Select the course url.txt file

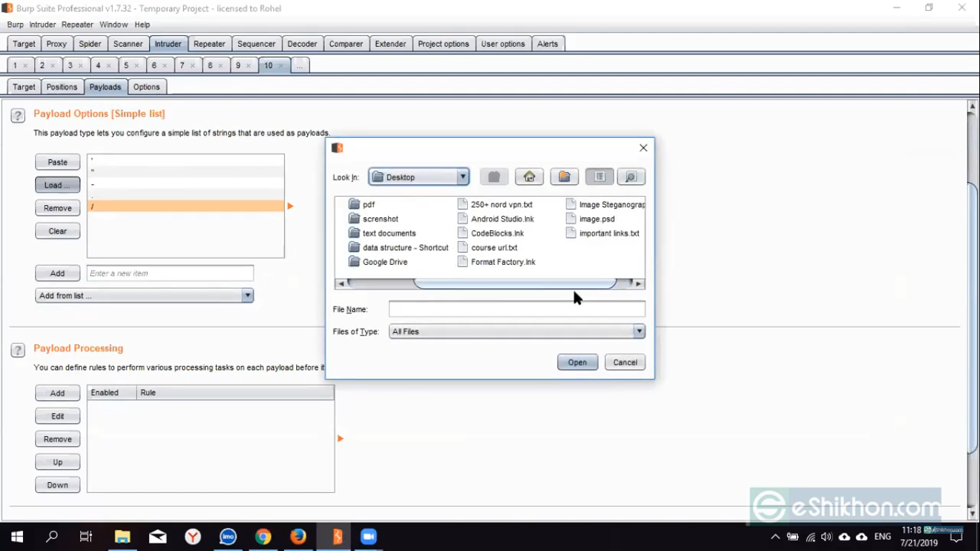pos(494,248)
